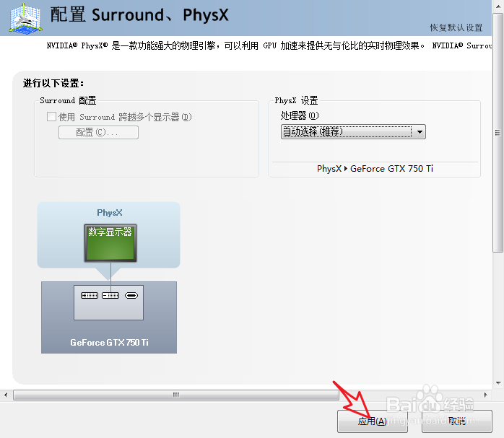Select the green 数字显示器 monitor thumbnail
This screenshot has width=504, height=438.
pyautogui.click(x=110, y=243)
